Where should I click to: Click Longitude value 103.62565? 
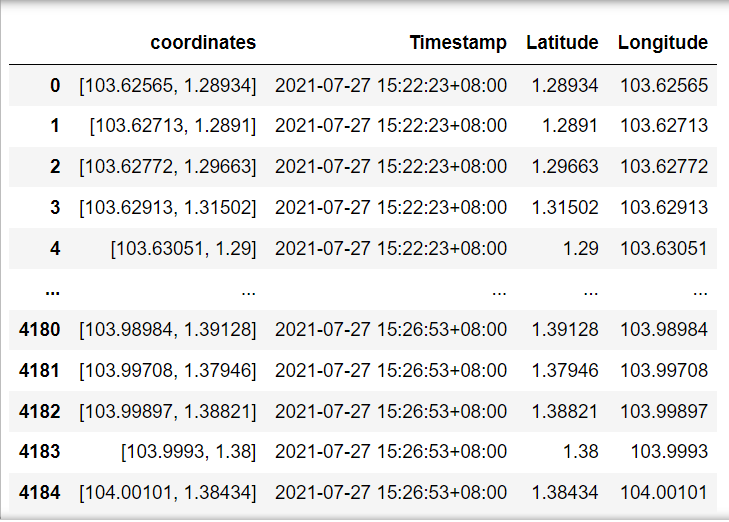click(x=664, y=86)
